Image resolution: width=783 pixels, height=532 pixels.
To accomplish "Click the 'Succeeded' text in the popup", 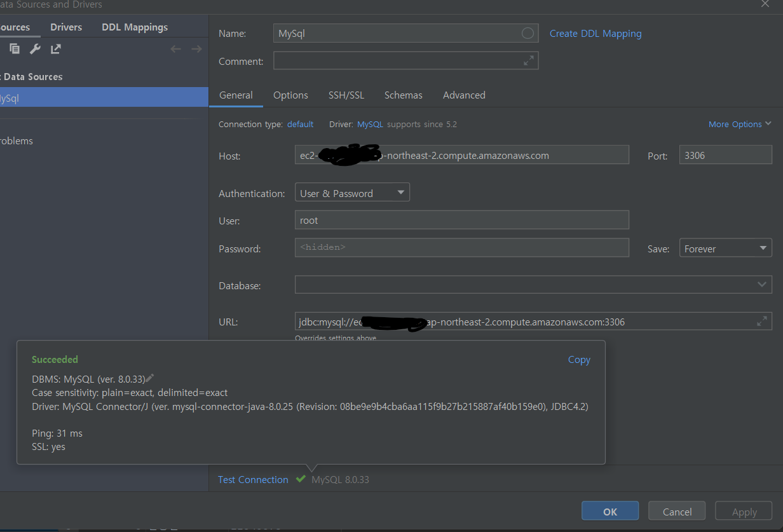I will [55, 360].
